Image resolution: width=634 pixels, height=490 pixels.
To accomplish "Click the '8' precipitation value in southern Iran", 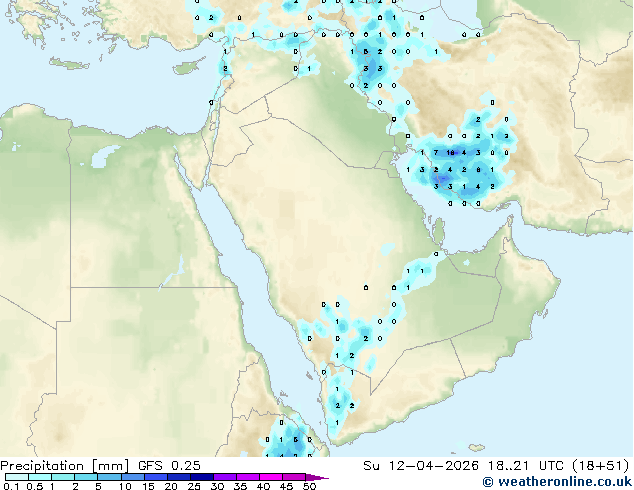I will (x=478, y=170).
